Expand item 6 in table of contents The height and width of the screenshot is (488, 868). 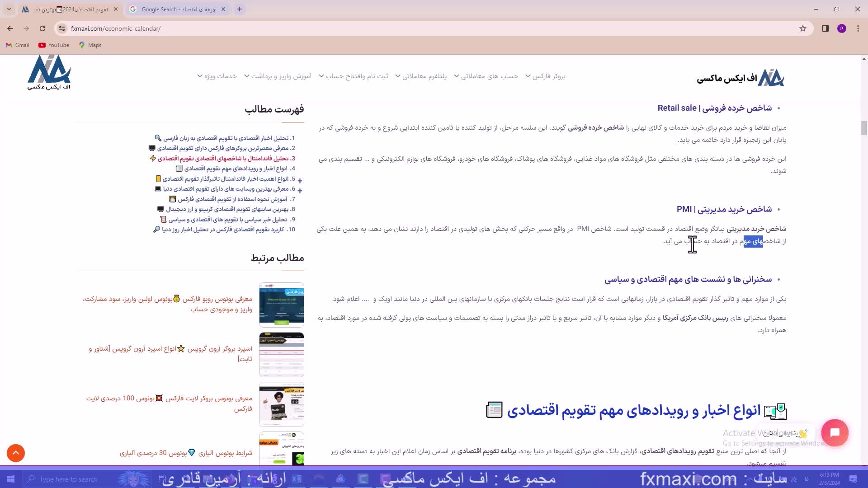(x=300, y=190)
